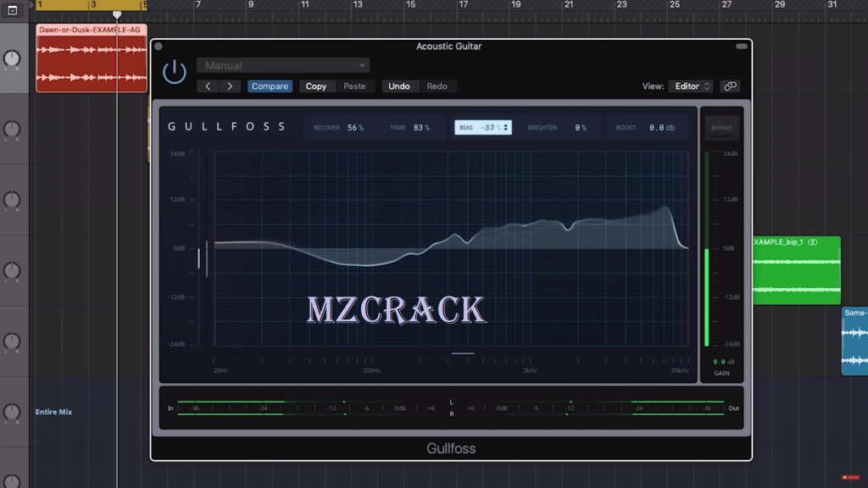Click bar 17 in the ruler

tap(464, 5)
